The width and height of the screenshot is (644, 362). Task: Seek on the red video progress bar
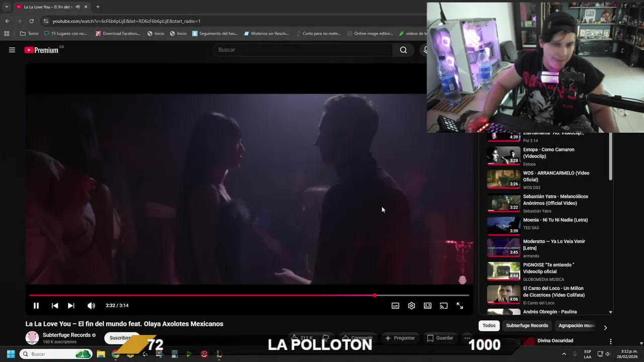pyautogui.click(x=249, y=295)
